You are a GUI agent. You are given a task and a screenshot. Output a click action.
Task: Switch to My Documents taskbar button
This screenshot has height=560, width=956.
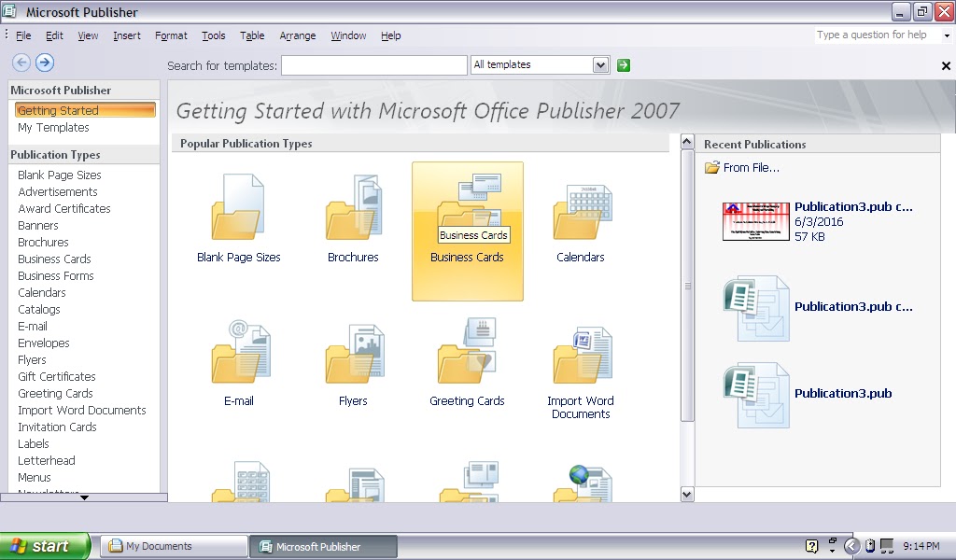(x=173, y=546)
